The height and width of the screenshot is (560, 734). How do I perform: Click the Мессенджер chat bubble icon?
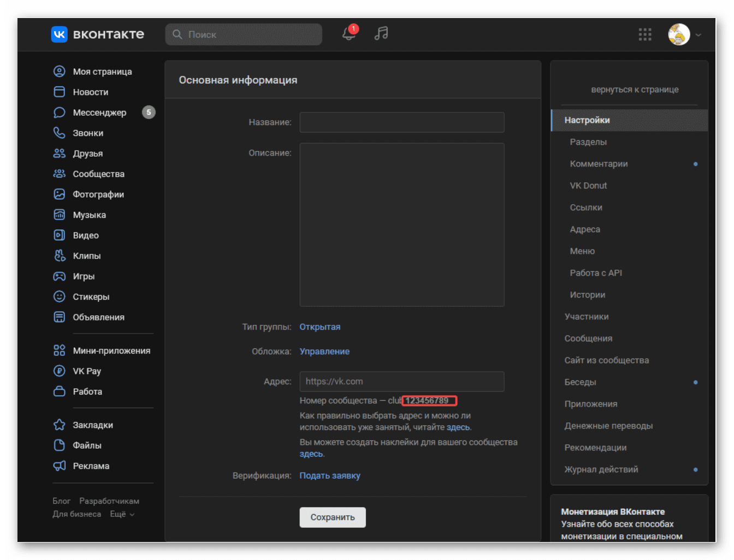pyautogui.click(x=59, y=112)
